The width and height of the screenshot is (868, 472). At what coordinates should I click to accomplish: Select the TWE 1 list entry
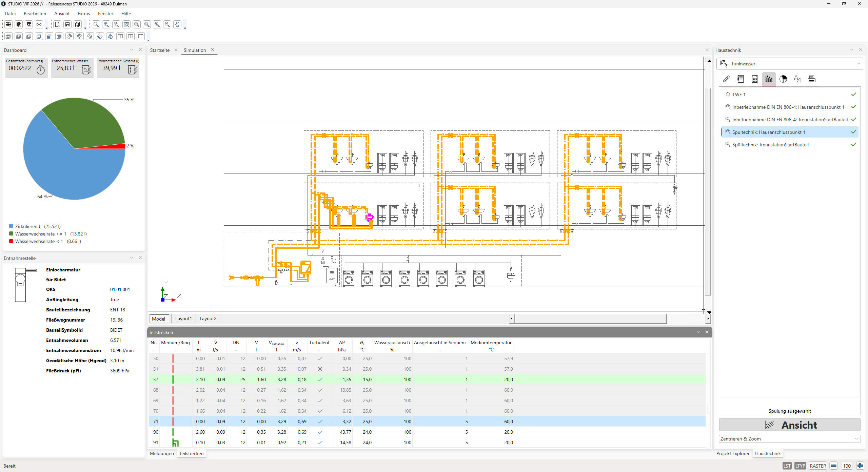(790, 95)
